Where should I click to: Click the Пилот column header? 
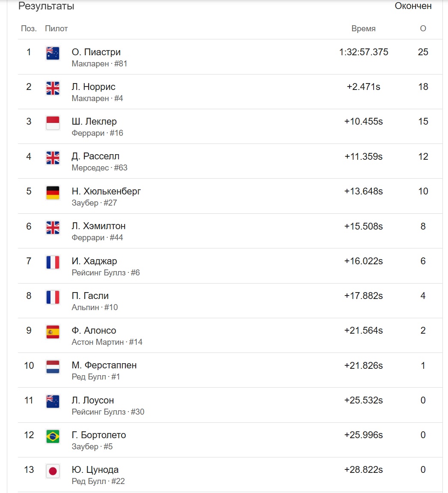(56, 29)
